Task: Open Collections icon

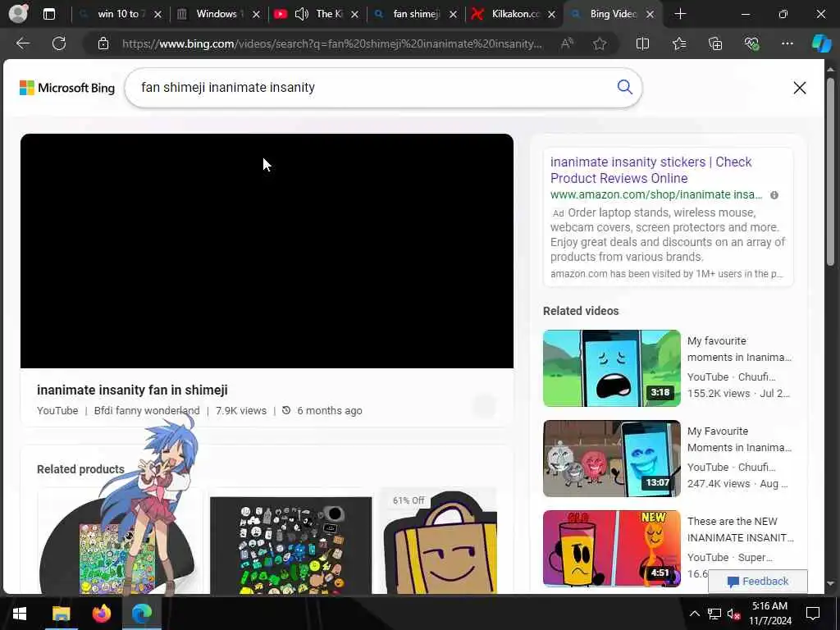Action: [x=715, y=43]
